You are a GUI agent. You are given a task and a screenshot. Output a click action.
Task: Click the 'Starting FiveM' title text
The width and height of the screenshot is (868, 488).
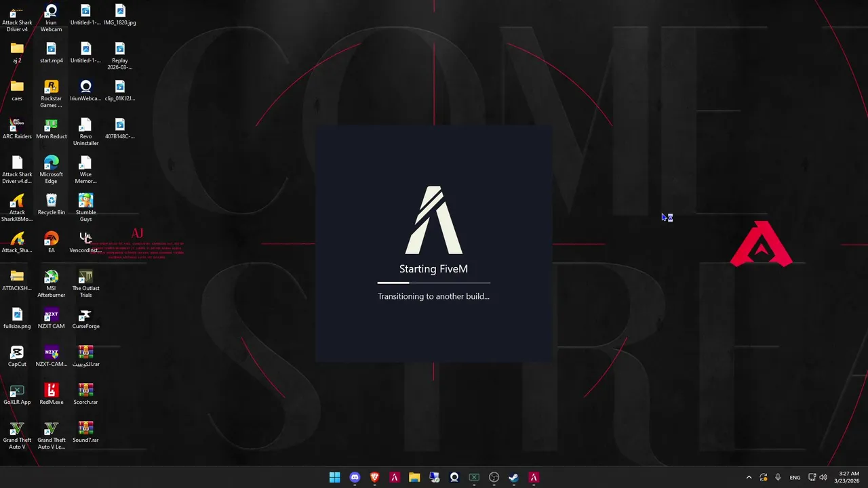433,269
